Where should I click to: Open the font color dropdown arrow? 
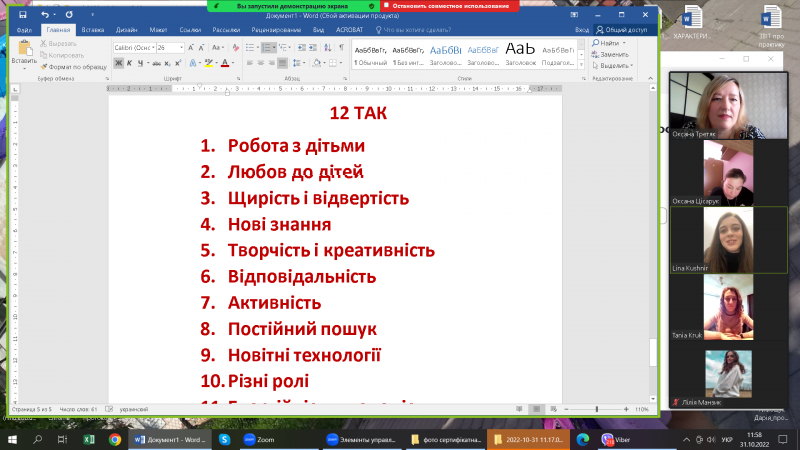click(x=233, y=63)
